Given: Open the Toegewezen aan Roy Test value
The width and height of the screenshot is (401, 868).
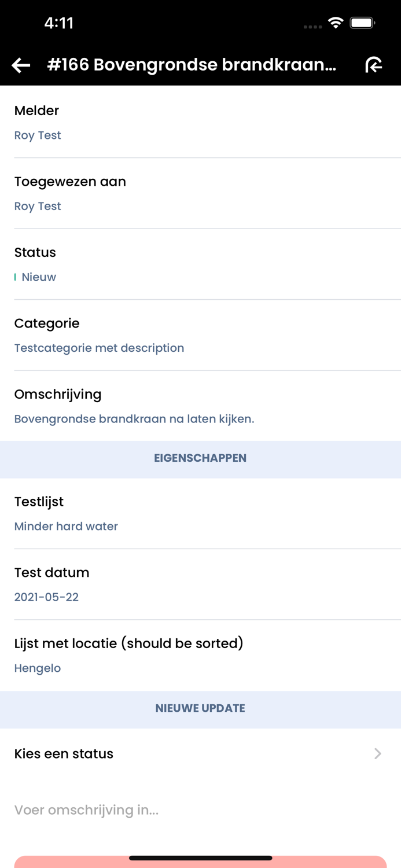Looking at the screenshot, I should [38, 207].
